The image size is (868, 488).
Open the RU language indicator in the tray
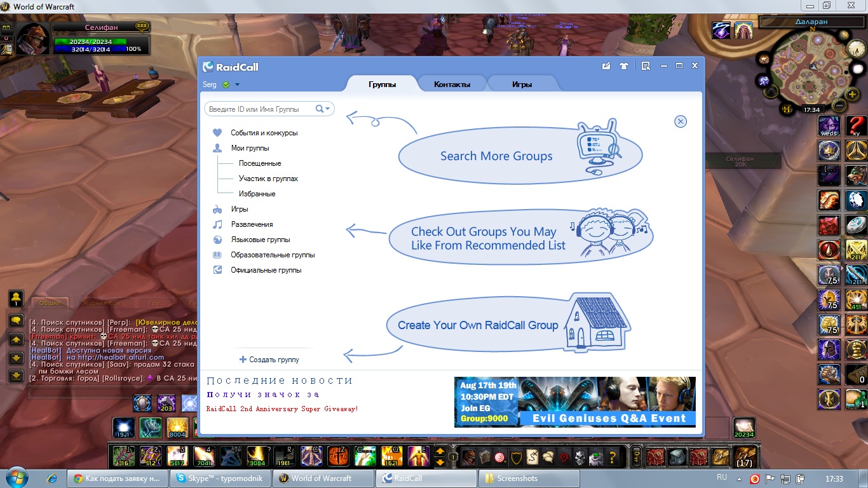tap(722, 478)
